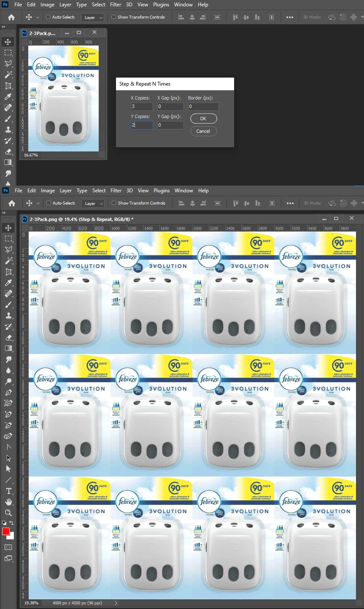The width and height of the screenshot is (364, 609).
Task: Open Layer dropdown in the tiled-image window options bar
Action: click(93, 203)
